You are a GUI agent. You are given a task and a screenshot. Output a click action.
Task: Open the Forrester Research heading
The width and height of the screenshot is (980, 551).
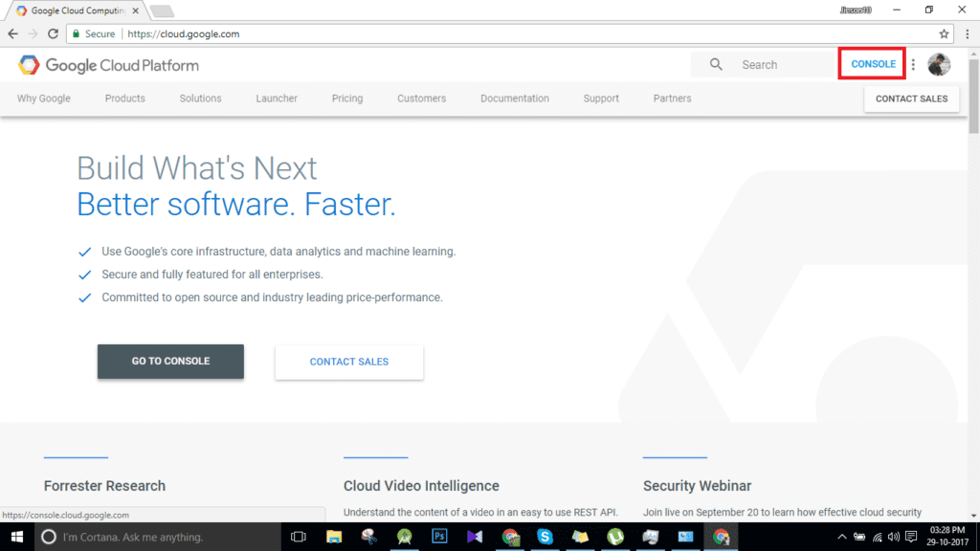pos(104,485)
